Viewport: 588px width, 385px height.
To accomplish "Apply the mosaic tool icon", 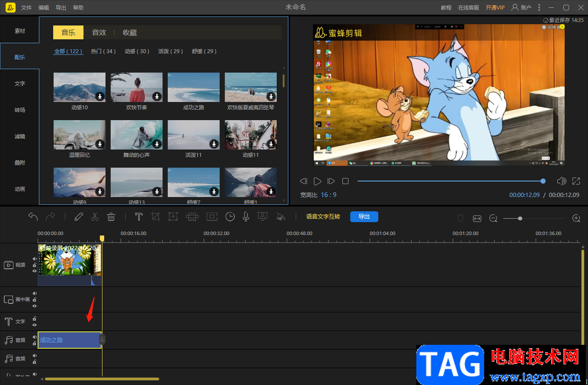I will click(192, 217).
